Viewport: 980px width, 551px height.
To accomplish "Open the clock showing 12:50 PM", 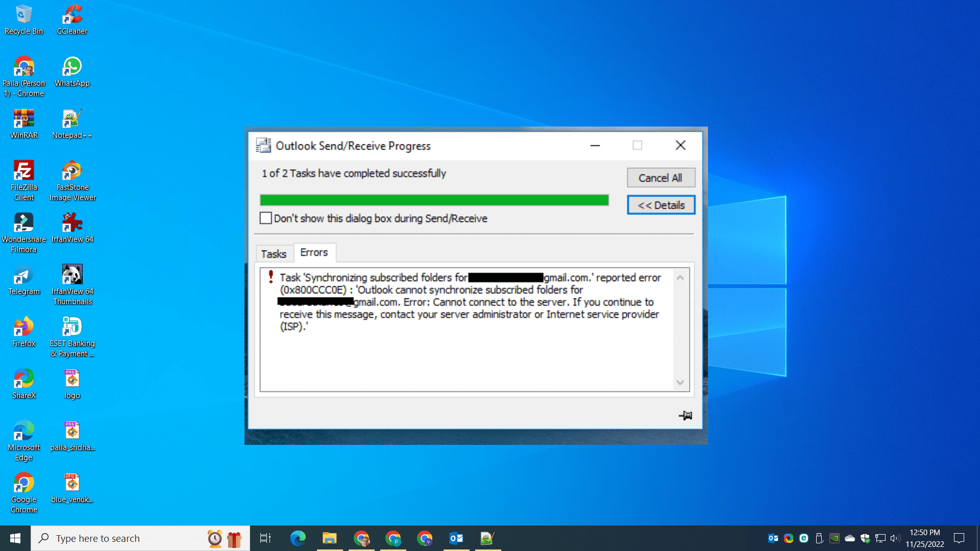I will click(925, 538).
